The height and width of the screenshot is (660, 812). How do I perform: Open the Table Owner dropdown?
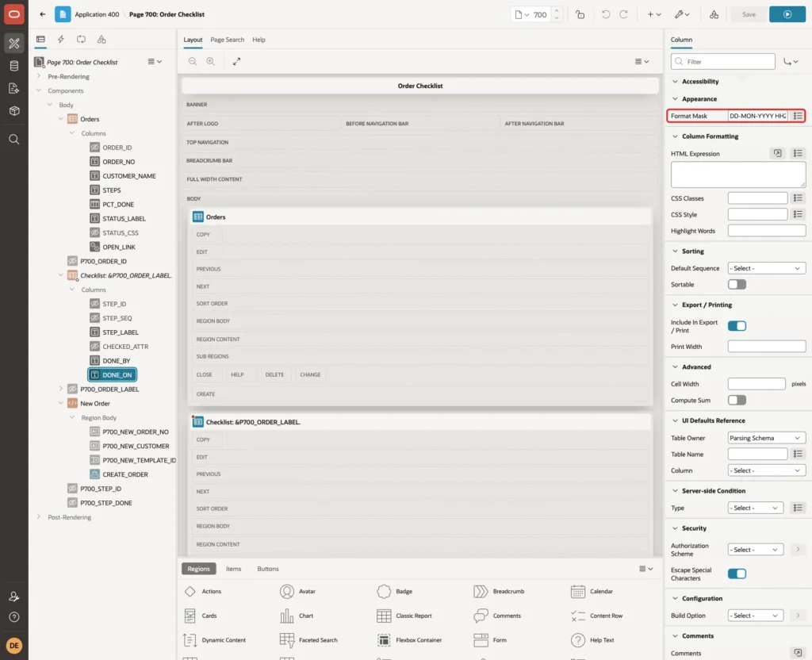coord(767,438)
